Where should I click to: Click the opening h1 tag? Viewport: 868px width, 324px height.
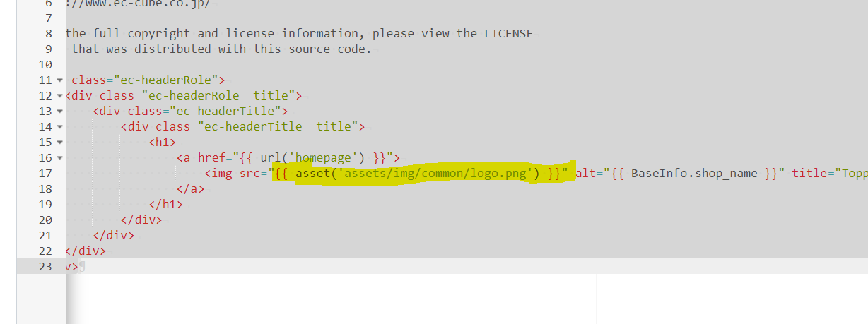pos(163,142)
